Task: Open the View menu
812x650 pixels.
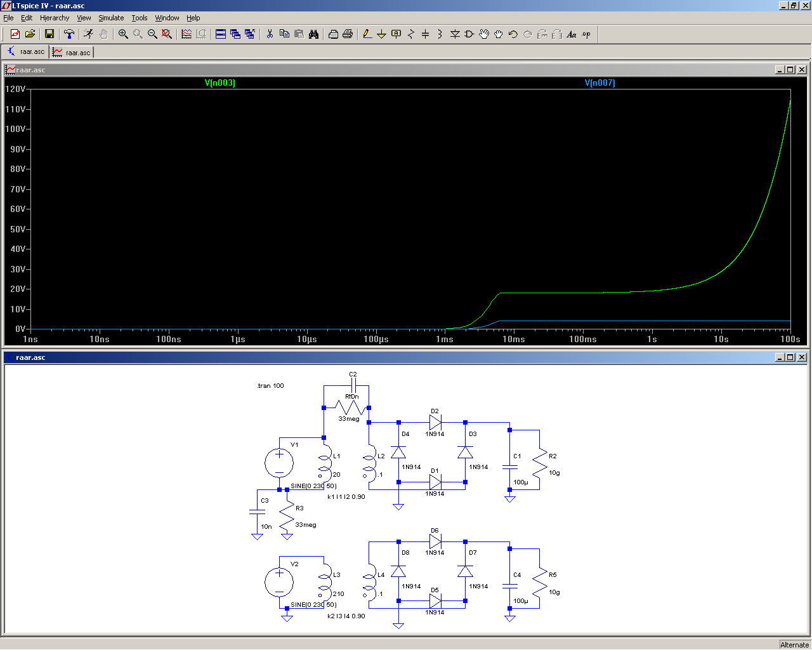Action: pyautogui.click(x=84, y=18)
